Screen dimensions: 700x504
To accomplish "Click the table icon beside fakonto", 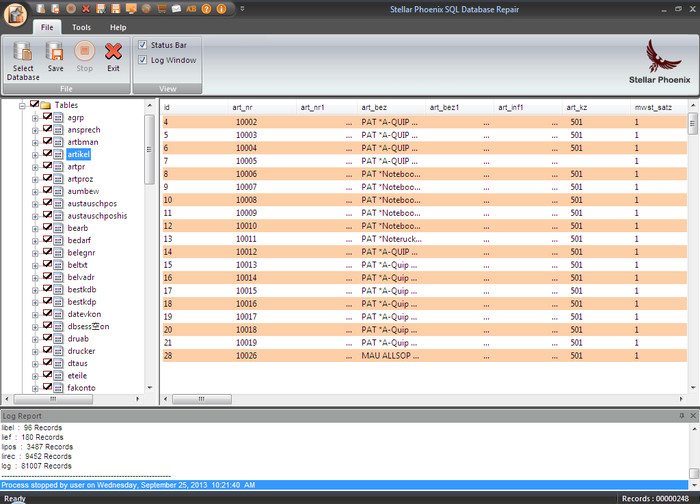I will tap(58, 388).
